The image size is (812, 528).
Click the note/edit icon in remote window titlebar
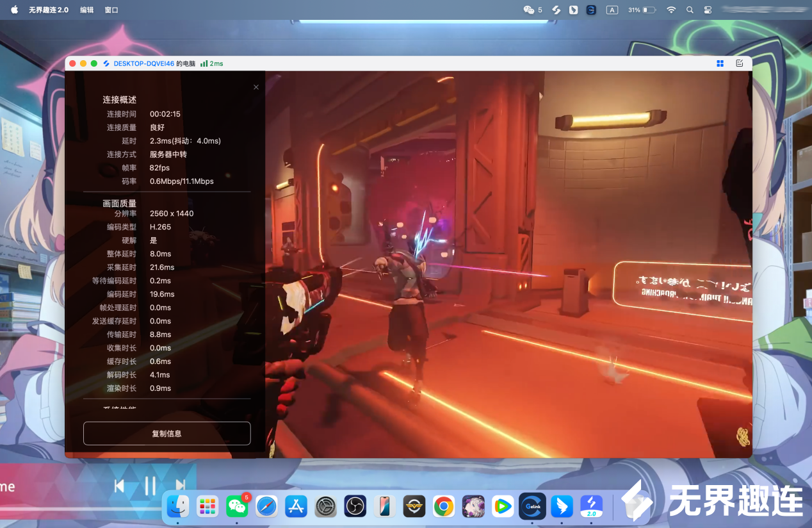(x=740, y=63)
